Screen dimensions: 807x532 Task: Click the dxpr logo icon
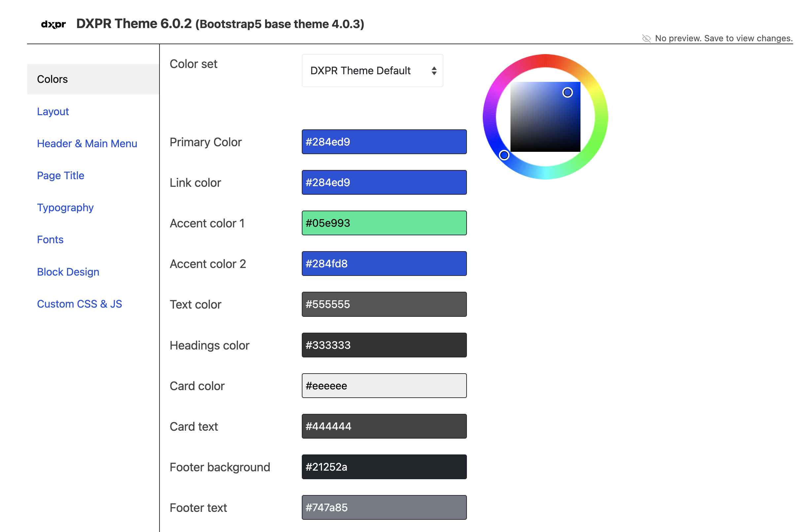[53, 24]
